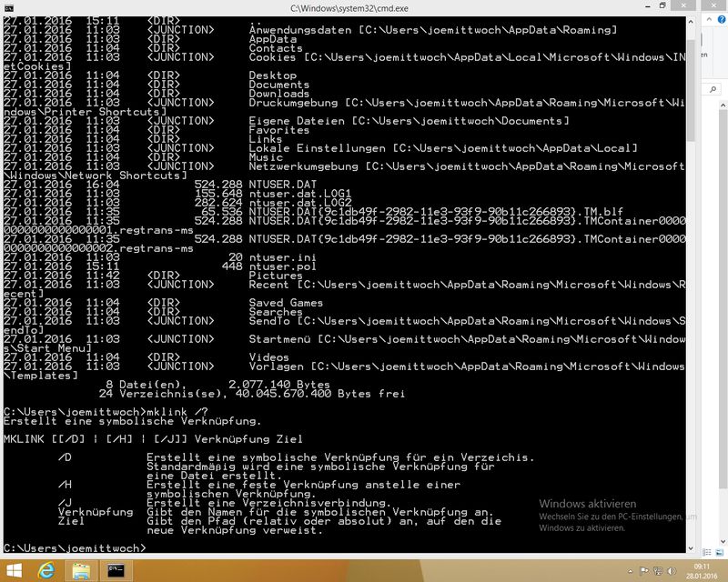Click the MKLINK syntax usage line
The height and width of the screenshot is (582, 728).
tap(153, 439)
